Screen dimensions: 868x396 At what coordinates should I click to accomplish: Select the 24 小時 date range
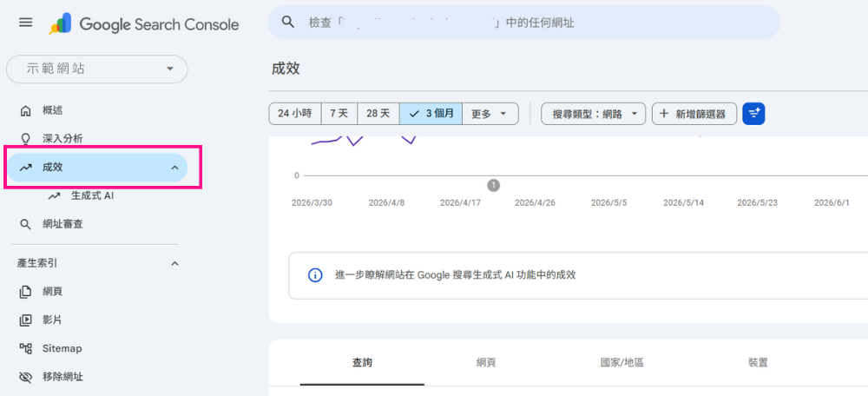(x=295, y=114)
